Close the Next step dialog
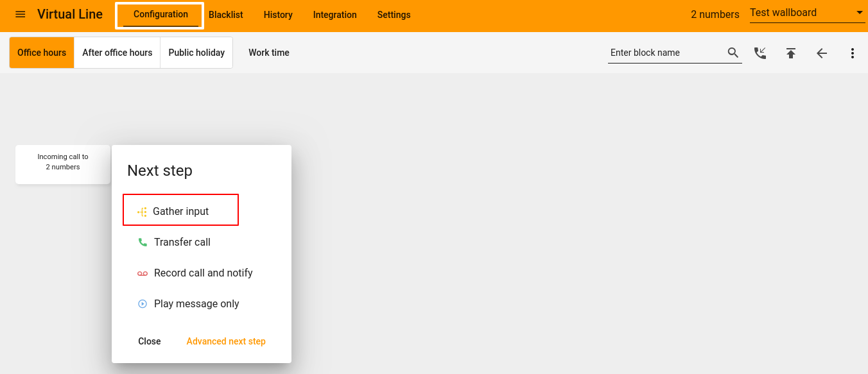The image size is (868, 374). coord(150,341)
